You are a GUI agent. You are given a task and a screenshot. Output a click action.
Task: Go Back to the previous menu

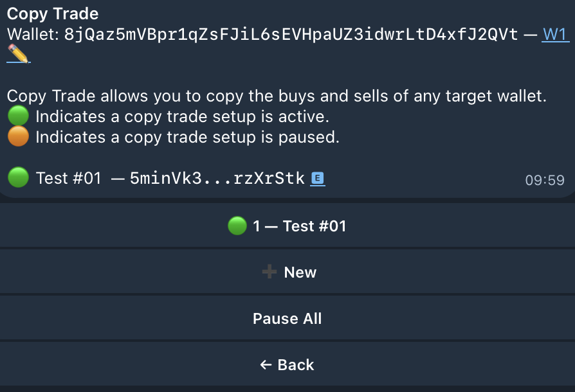(287, 365)
